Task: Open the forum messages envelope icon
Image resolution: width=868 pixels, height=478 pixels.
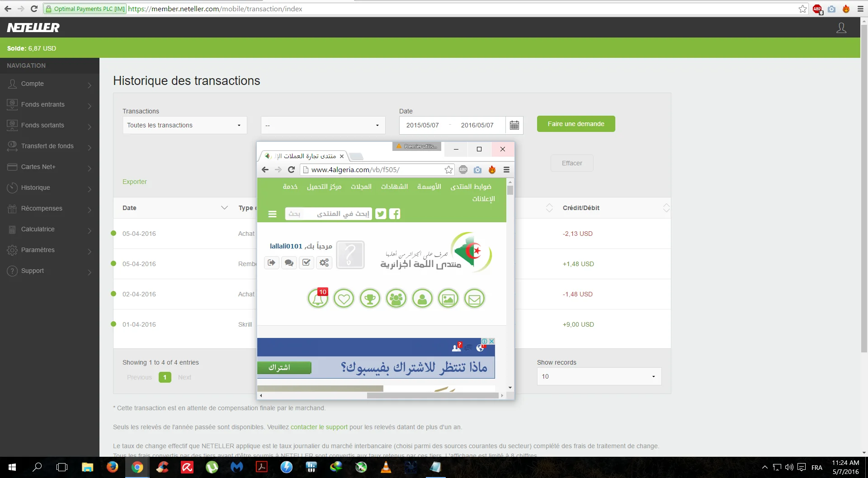Action: click(x=474, y=299)
